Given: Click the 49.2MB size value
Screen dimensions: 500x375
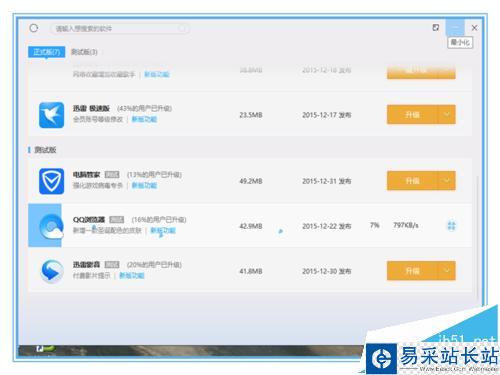Looking at the screenshot, I should point(251,181).
